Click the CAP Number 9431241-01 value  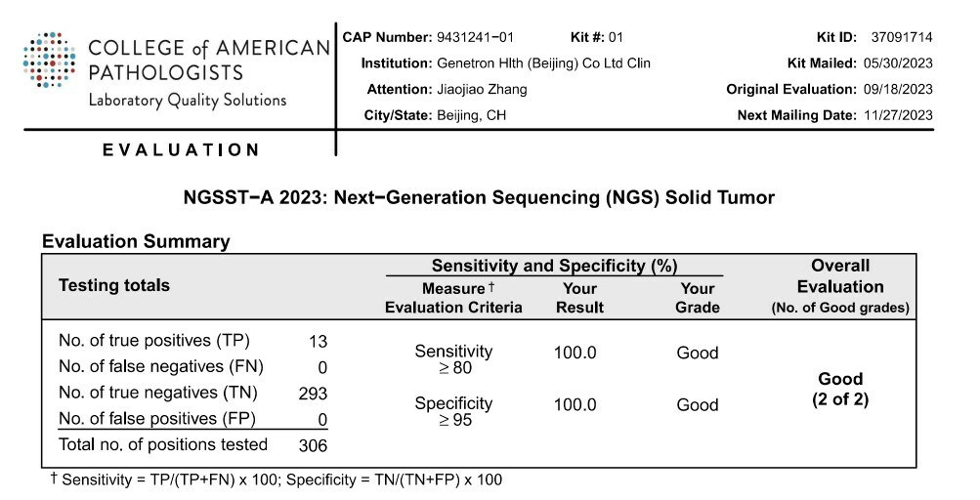471,37
